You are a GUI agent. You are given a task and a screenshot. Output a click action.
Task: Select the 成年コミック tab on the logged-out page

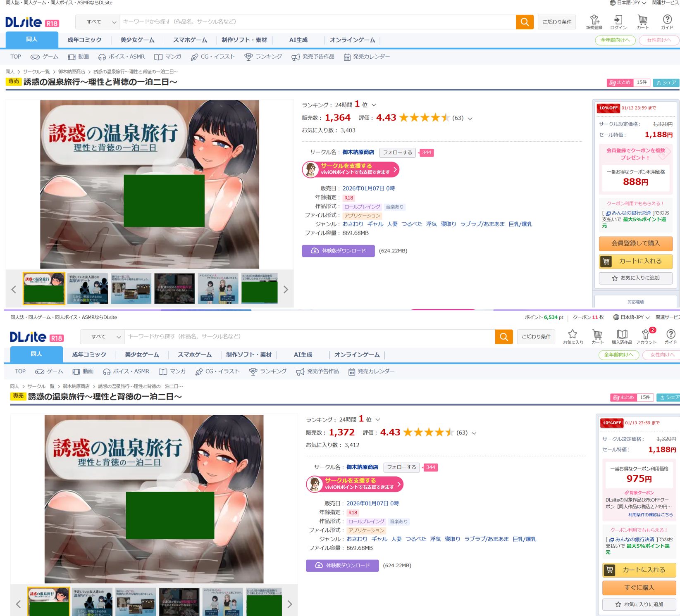tap(84, 40)
